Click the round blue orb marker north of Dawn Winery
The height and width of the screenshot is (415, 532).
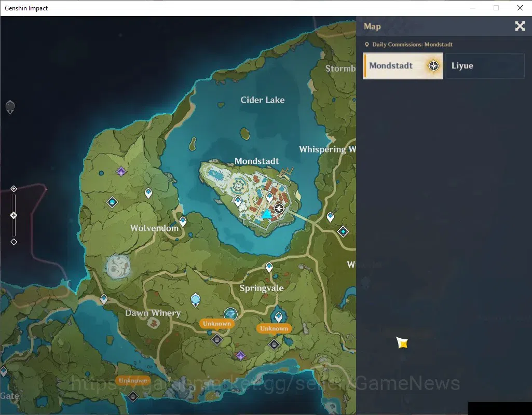196,300
